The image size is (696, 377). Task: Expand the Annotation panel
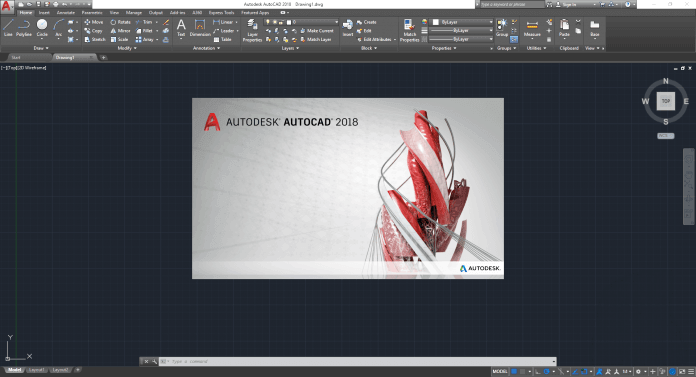click(x=206, y=48)
